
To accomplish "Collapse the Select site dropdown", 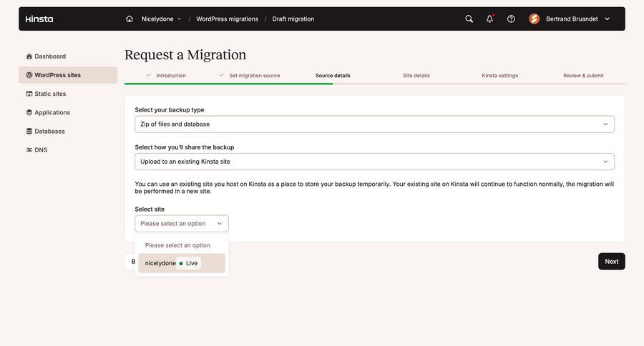I will tap(182, 224).
